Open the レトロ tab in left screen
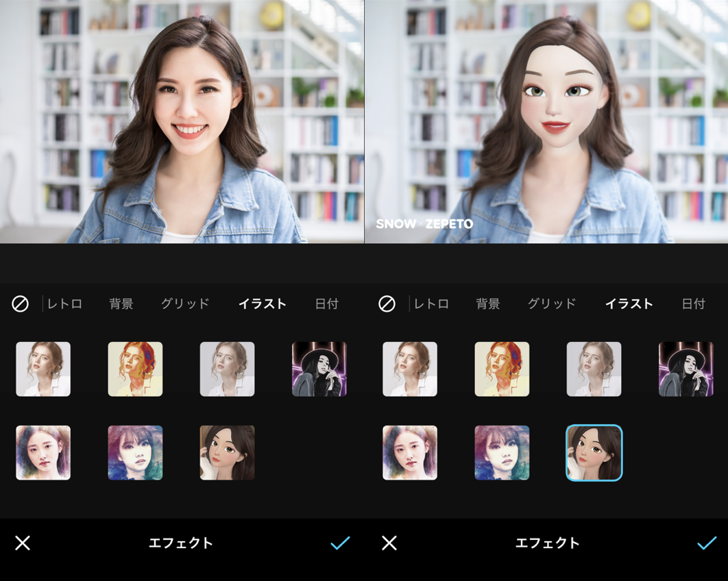This screenshot has width=728, height=581. 65,304
